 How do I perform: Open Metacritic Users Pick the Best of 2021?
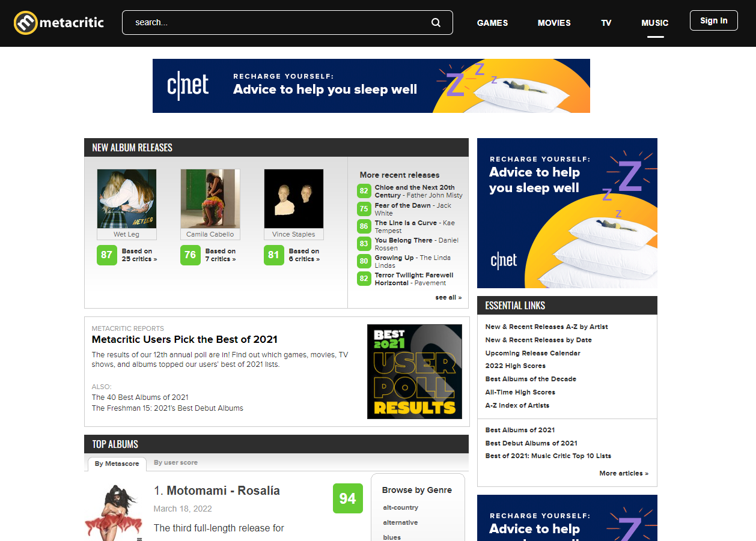point(184,339)
